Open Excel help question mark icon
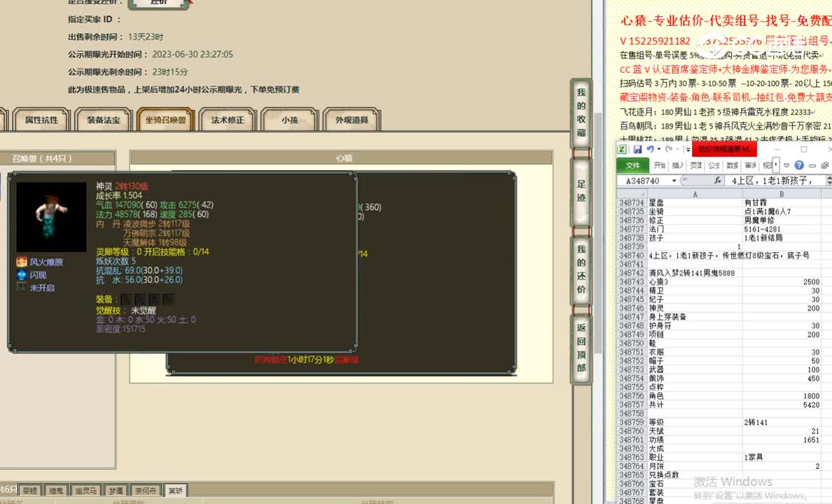The image size is (832, 504). point(799,166)
